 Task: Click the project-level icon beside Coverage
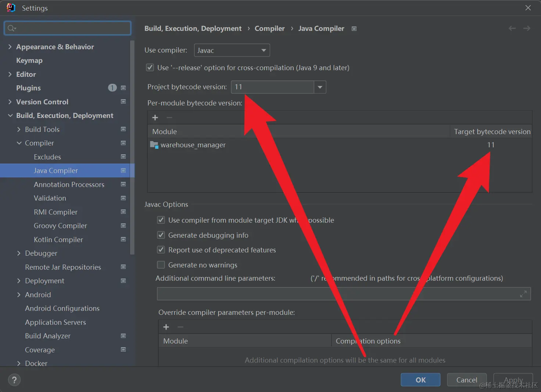click(123, 349)
